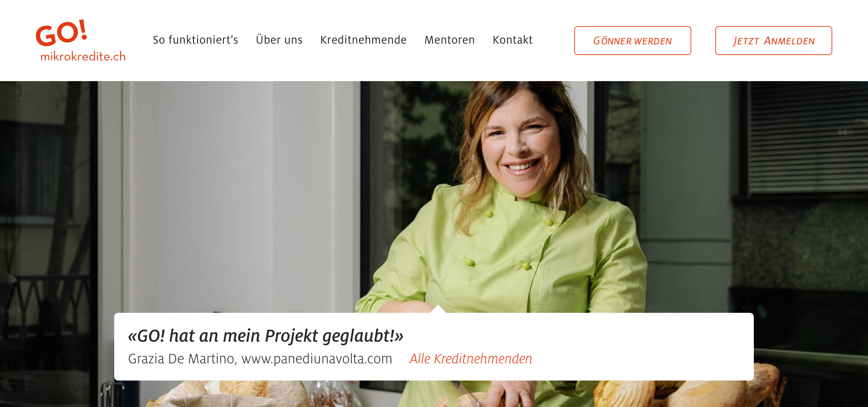The image size is (868, 407).
Task: Click the www.panediunavolta.com text
Action: pyautogui.click(x=316, y=359)
